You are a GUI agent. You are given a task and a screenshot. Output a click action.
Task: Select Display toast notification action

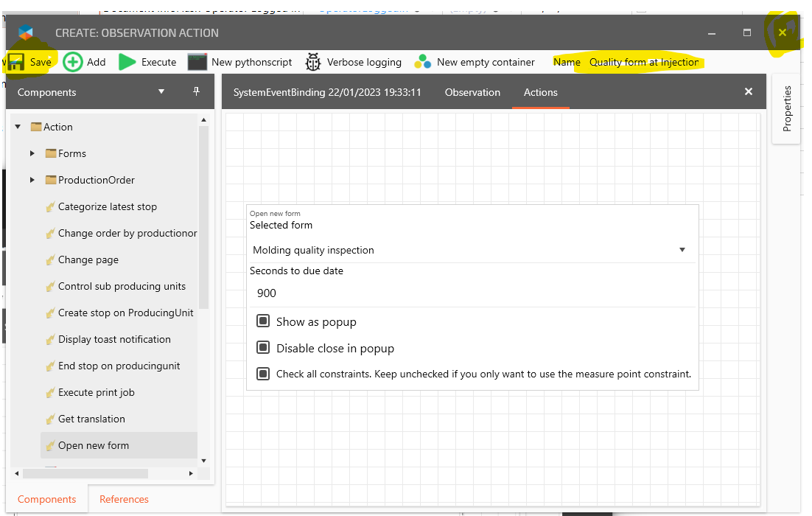pyautogui.click(x=114, y=339)
